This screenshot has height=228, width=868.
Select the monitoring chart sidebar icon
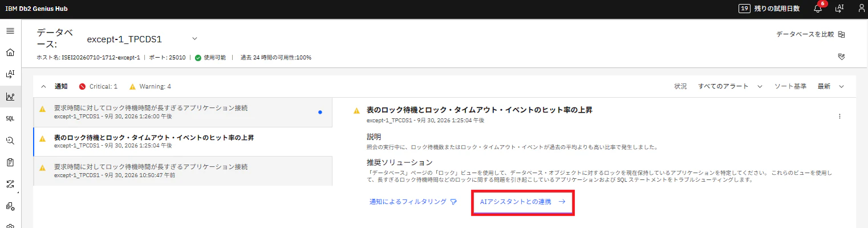[10, 97]
